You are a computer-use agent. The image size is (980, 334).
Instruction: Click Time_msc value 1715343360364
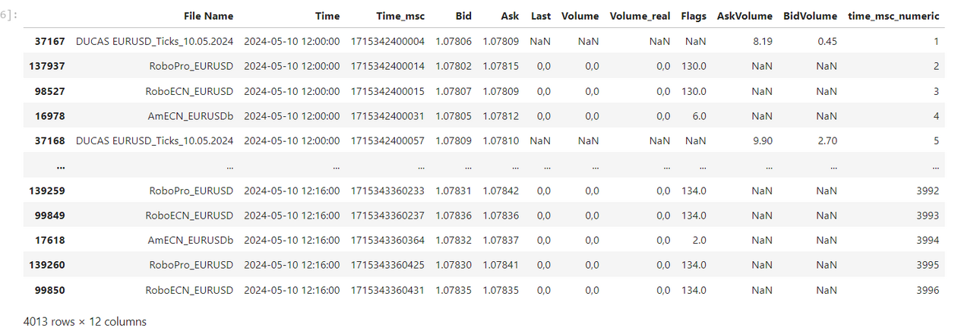(388, 240)
